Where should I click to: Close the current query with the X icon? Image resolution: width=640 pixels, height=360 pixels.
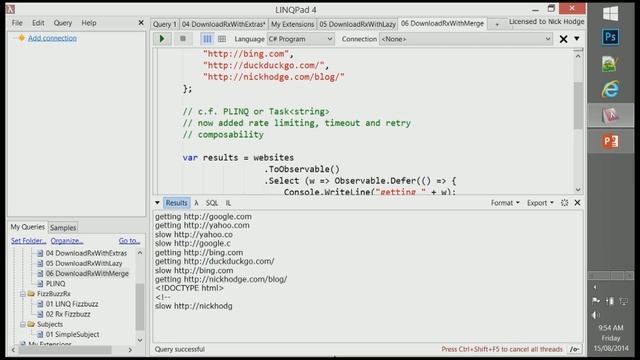563,39
